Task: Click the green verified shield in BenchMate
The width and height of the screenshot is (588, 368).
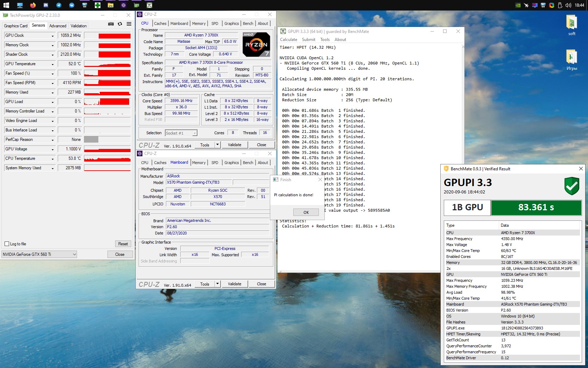Action: [x=572, y=186]
